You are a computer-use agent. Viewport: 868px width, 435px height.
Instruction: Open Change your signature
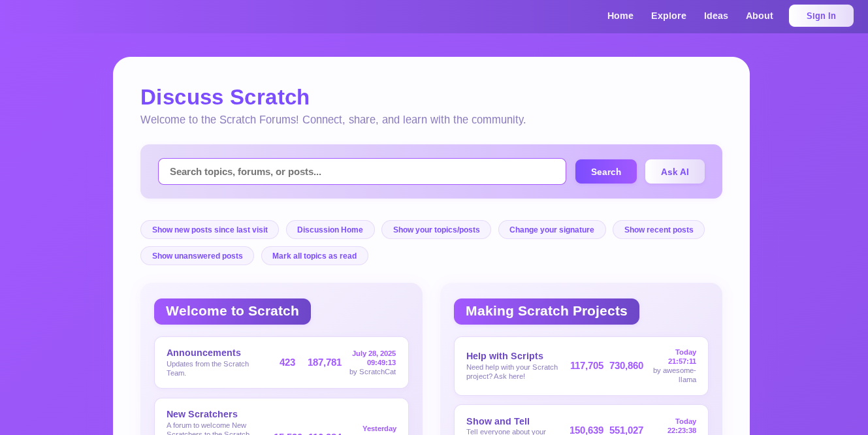551,230
